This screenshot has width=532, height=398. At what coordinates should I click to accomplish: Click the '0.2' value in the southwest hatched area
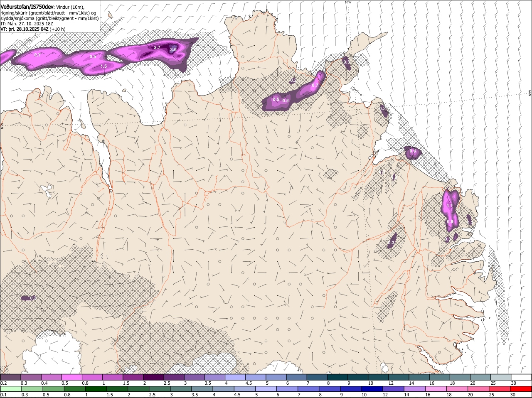(32, 298)
